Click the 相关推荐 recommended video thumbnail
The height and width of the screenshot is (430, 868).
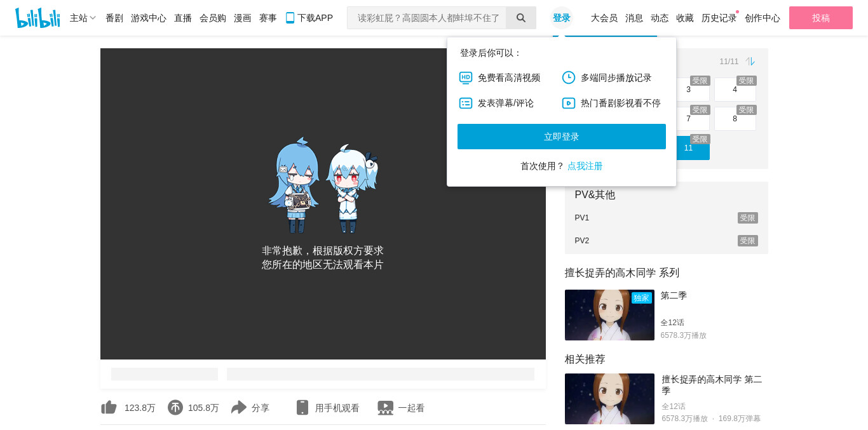(609, 399)
